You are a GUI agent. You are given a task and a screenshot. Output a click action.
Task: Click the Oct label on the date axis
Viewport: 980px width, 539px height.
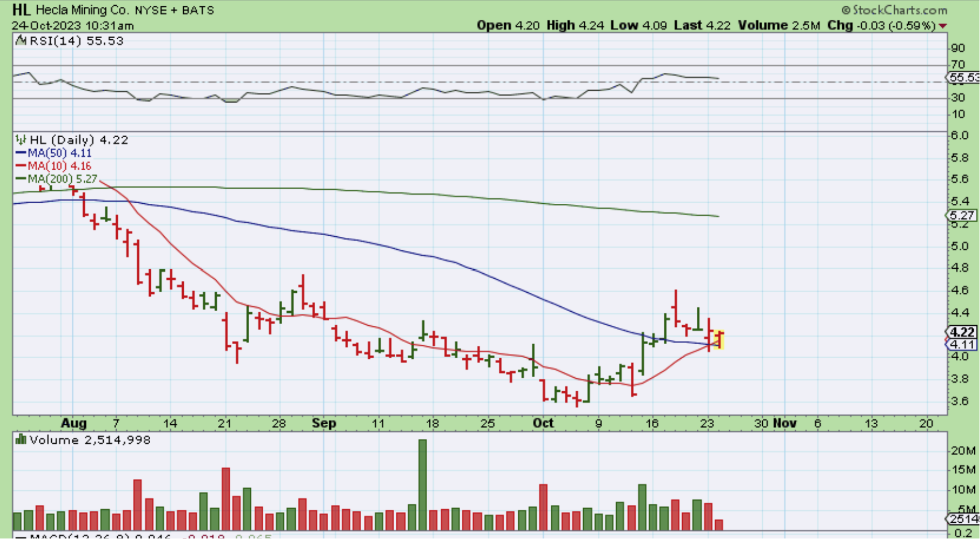point(543,423)
